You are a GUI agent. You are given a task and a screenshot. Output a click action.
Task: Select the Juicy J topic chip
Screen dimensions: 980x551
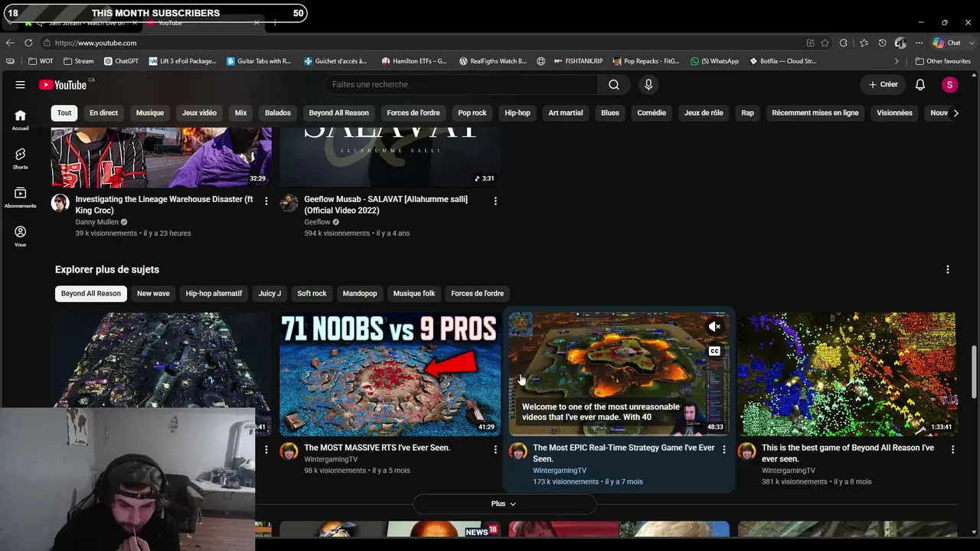(269, 294)
